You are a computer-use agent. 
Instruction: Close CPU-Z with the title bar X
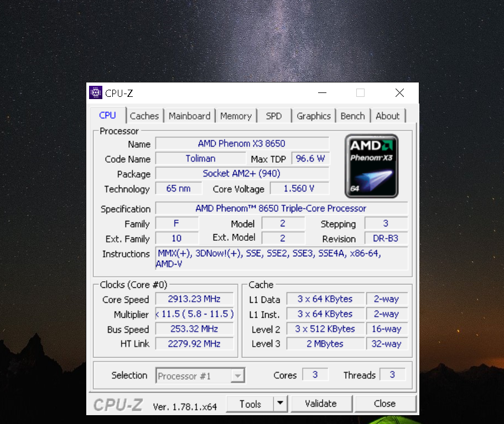(x=399, y=93)
